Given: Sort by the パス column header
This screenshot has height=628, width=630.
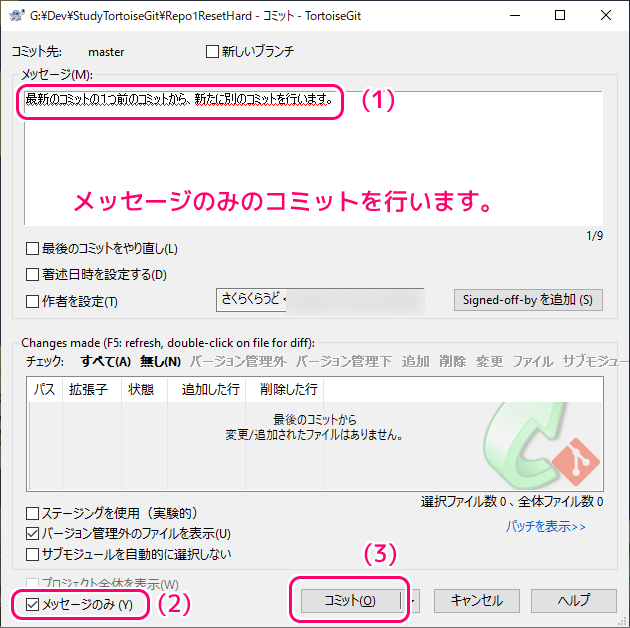Looking at the screenshot, I should [x=45, y=389].
